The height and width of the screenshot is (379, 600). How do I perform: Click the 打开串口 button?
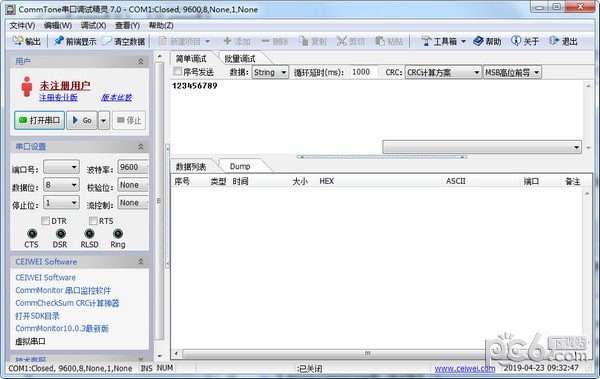click(39, 121)
